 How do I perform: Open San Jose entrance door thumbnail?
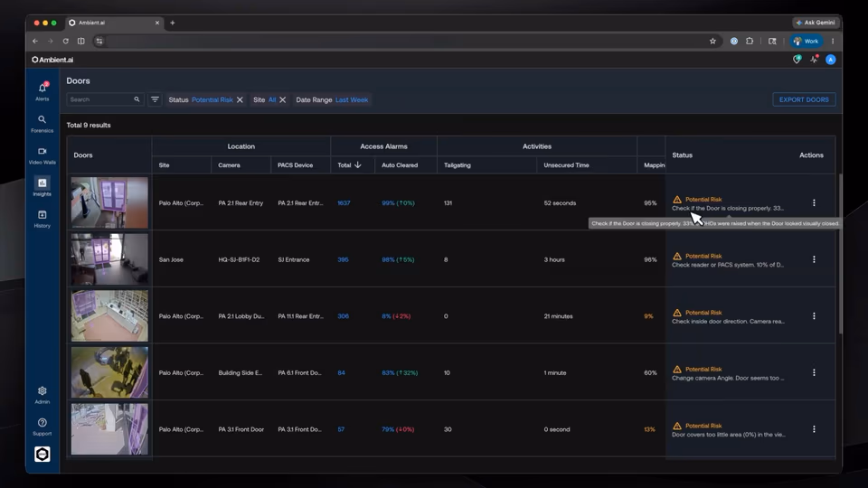[x=109, y=259]
